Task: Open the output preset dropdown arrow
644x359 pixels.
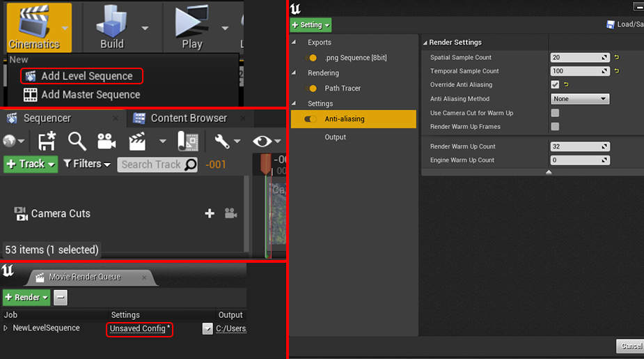Action: tap(207, 328)
